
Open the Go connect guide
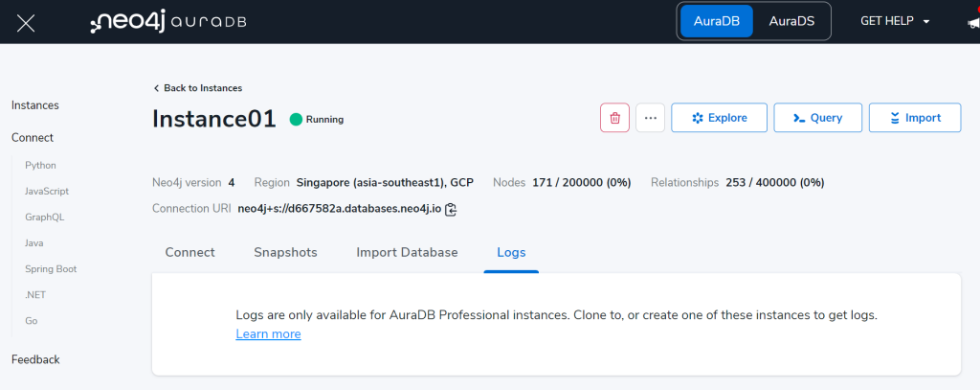point(32,320)
